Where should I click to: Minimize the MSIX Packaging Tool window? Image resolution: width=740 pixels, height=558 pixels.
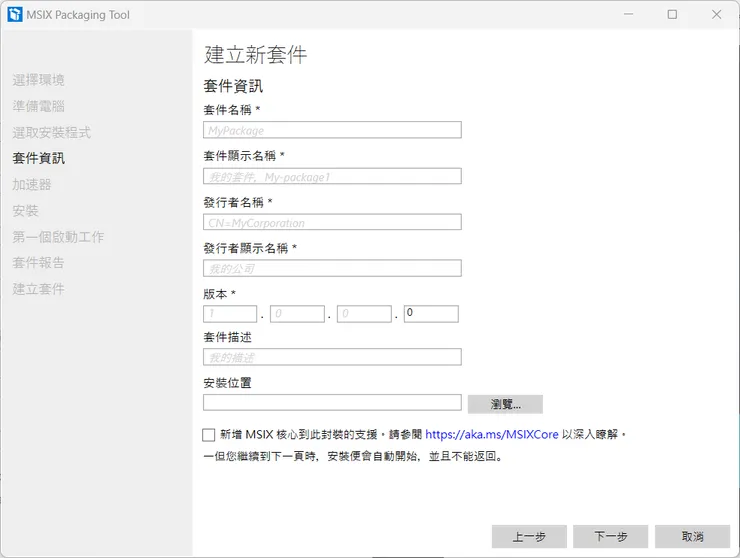(628, 15)
